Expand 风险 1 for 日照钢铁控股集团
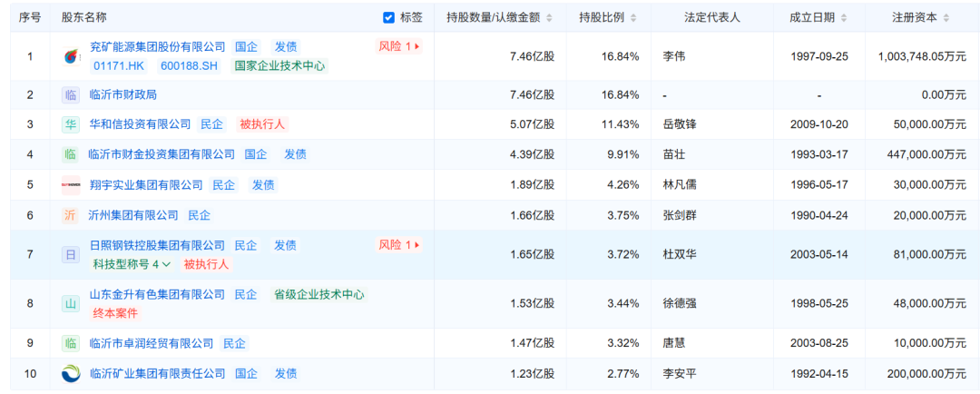 (399, 244)
